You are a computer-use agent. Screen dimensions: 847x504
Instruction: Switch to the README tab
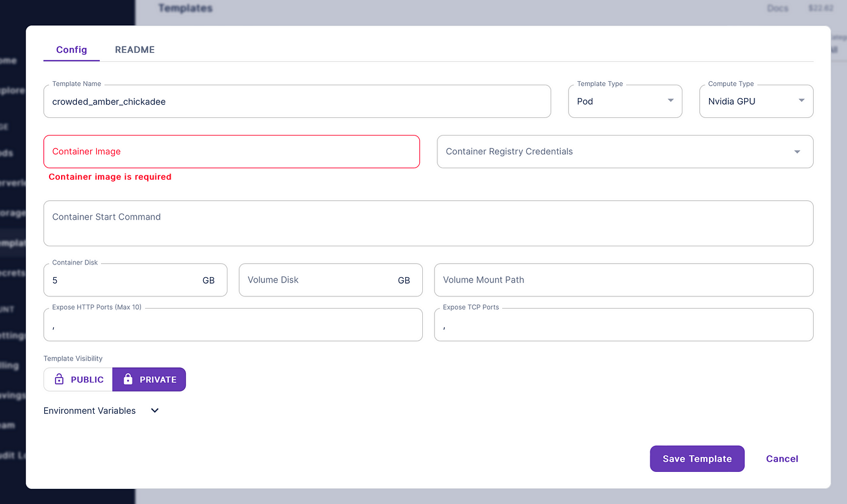[x=135, y=50]
